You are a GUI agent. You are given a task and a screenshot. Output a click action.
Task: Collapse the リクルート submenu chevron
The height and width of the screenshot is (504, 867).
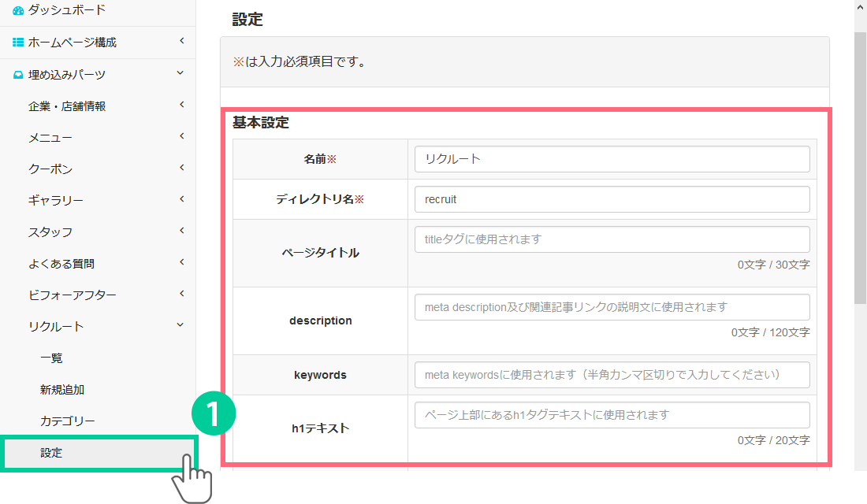(180, 325)
